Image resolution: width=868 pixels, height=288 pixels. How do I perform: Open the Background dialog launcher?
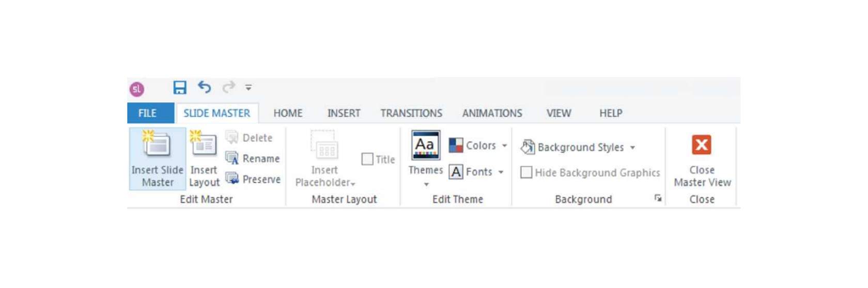pos(658,198)
